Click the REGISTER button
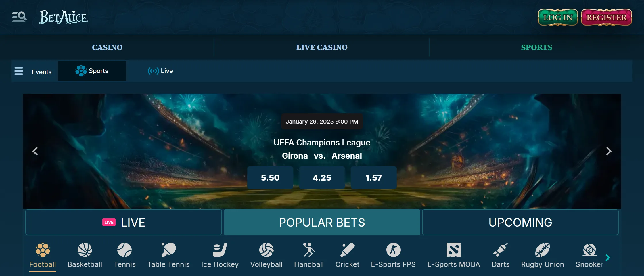This screenshot has height=276, width=644. [606, 17]
